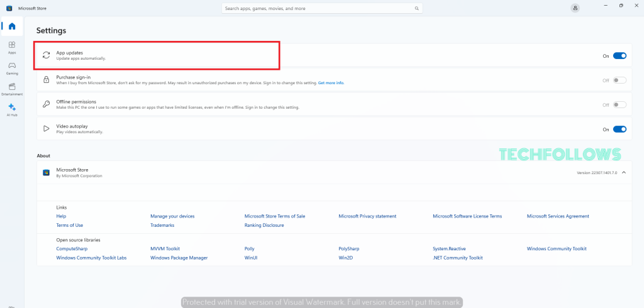Image resolution: width=644 pixels, height=308 pixels.
Task: Click the search apps, games, movies field
Action: (322, 8)
